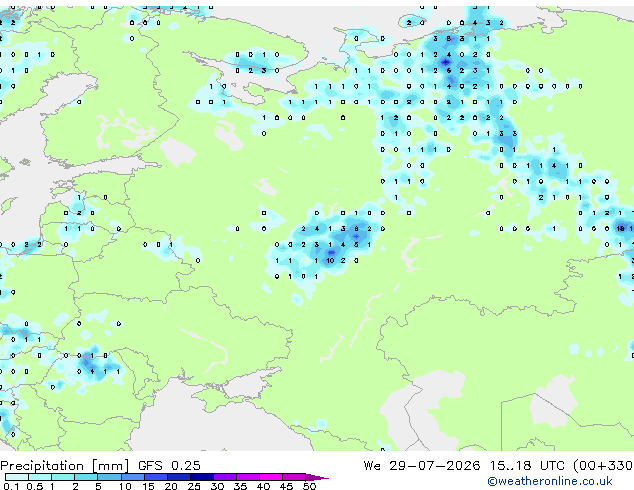
Task: Pick the 45–50 mm legend swatch
Action: [293, 477]
